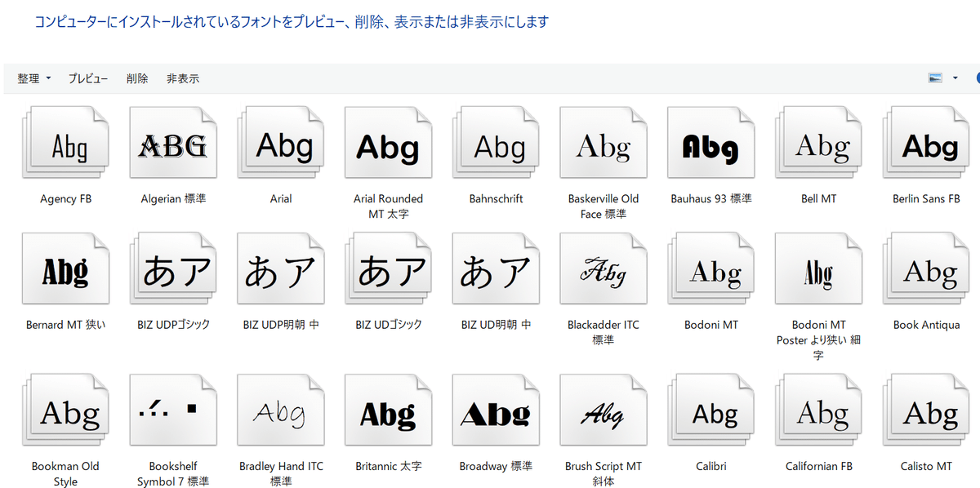Image resolution: width=980 pixels, height=488 pixels.
Task: Select Arial Rounded MT 太字 font icon
Action: [x=388, y=143]
